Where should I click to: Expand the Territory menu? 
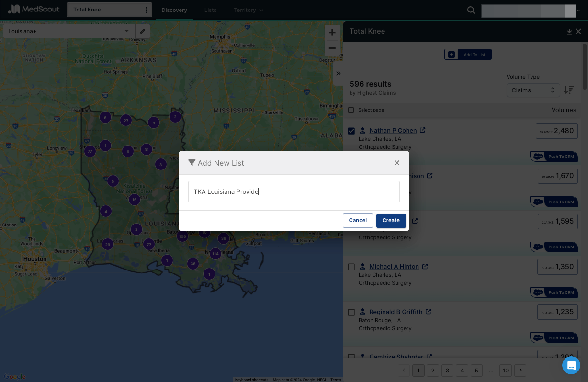coord(249,10)
